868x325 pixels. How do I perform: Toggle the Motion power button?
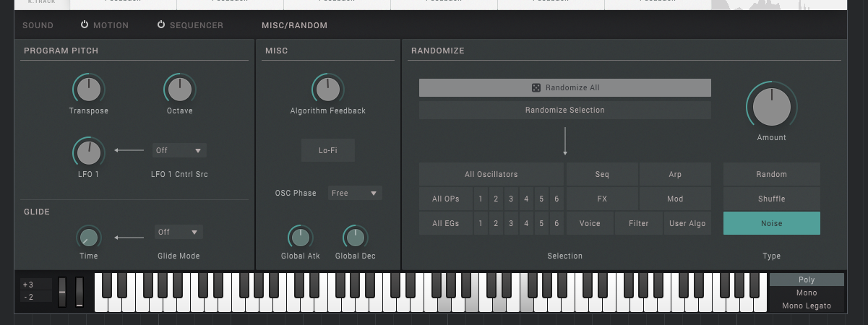coord(85,25)
